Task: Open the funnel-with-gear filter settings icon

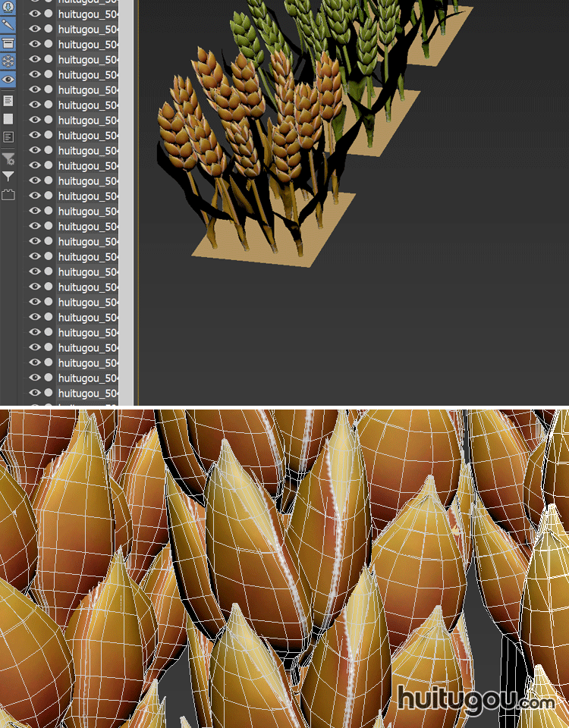Action: point(8,158)
